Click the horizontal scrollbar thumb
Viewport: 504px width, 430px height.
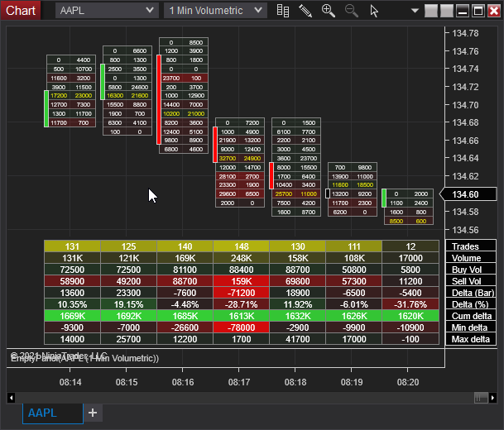click(481, 399)
